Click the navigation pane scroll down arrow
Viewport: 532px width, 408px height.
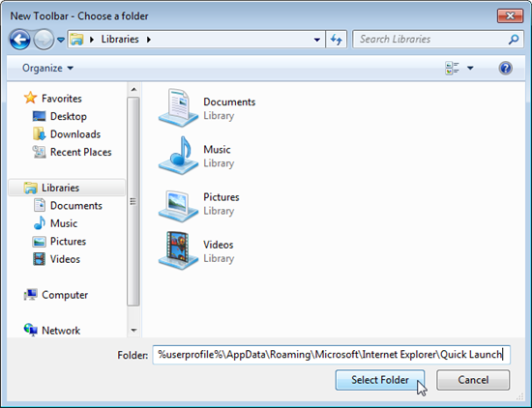click(x=133, y=330)
